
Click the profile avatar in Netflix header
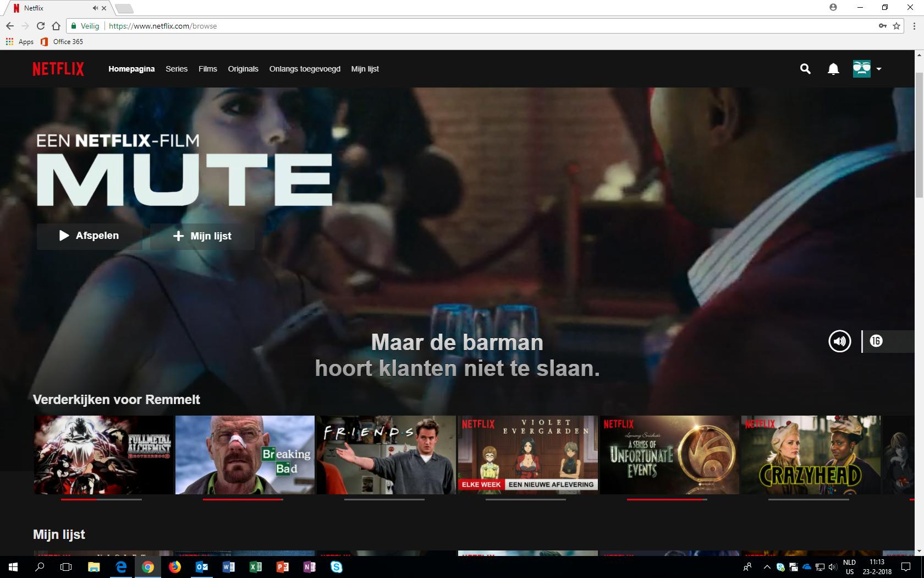(862, 69)
